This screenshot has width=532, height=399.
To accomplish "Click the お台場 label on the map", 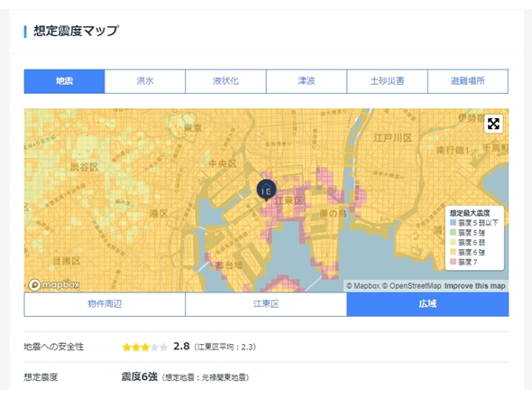I will pyautogui.click(x=229, y=265).
